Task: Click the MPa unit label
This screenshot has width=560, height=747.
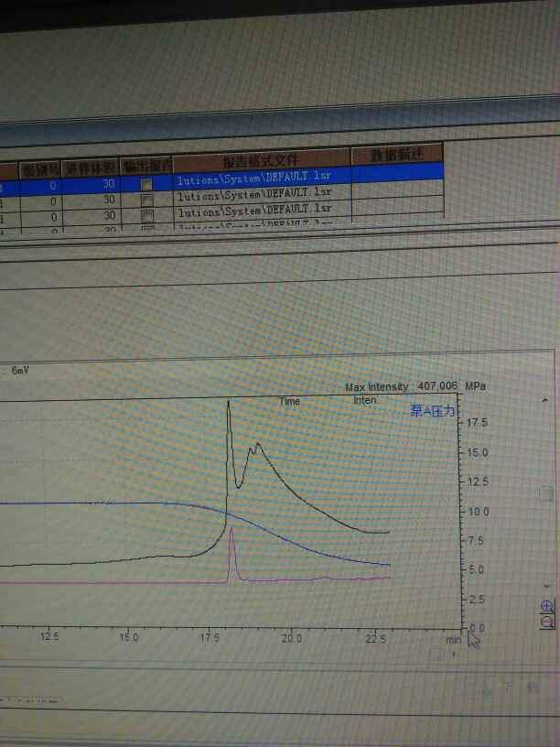Action: pyautogui.click(x=475, y=386)
